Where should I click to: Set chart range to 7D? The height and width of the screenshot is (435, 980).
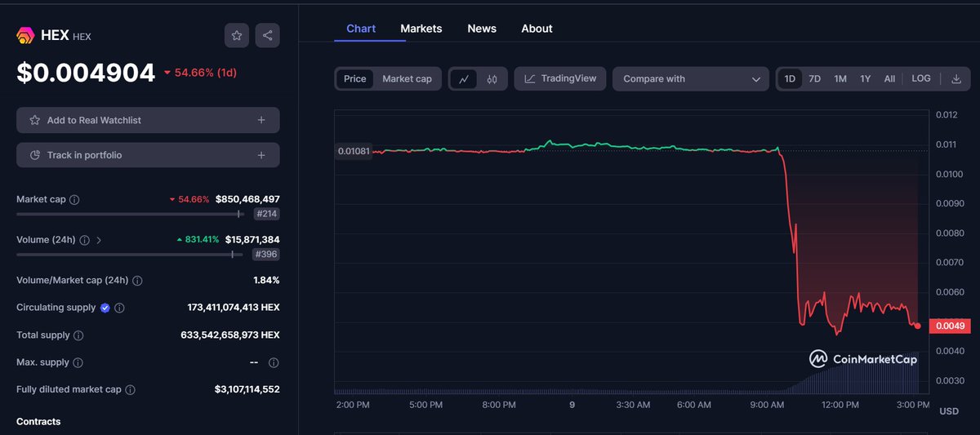click(814, 79)
